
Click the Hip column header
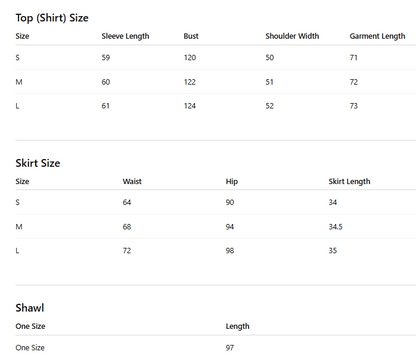(x=232, y=182)
